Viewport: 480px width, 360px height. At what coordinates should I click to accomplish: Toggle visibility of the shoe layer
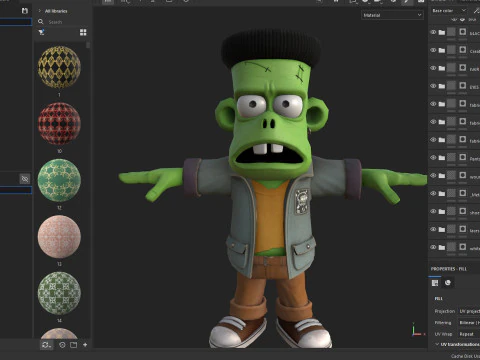click(433, 211)
